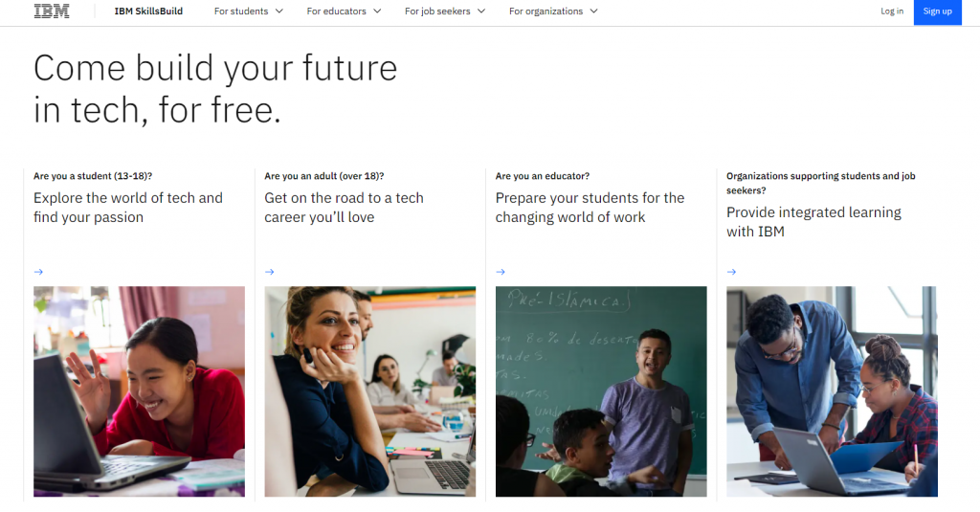Click the arrow icon under student card
The width and height of the screenshot is (980, 512).
click(x=38, y=272)
